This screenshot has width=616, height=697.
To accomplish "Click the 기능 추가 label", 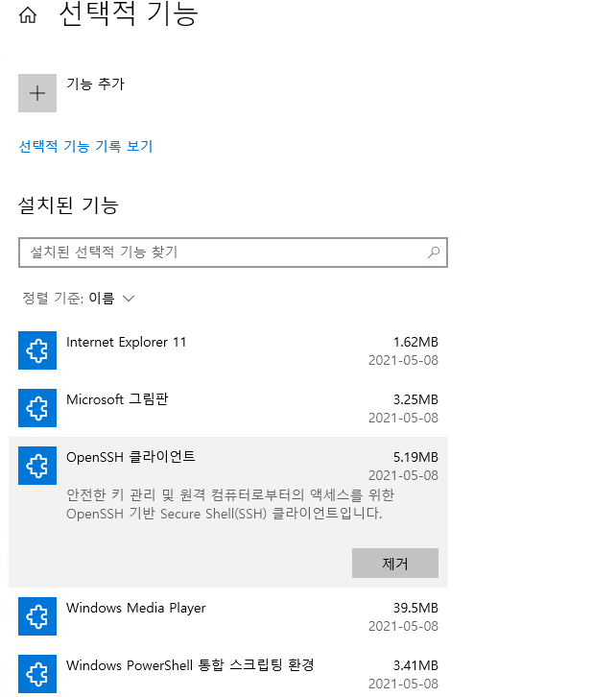I will click(x=96, y=84).
